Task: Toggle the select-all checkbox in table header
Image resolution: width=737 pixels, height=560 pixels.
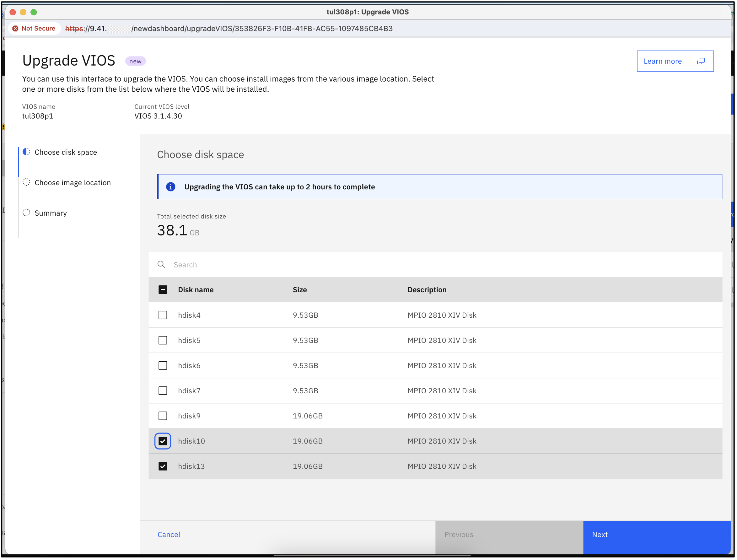Action: [x=163, y=290]
